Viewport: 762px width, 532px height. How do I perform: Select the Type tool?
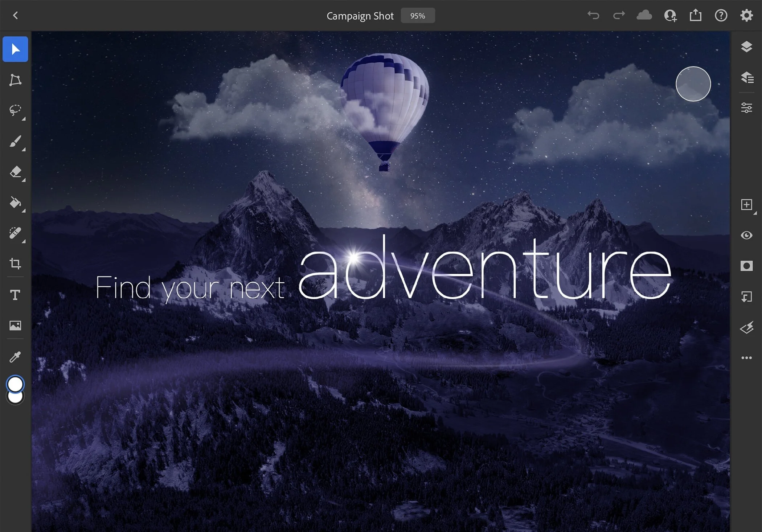click(15, 295)
